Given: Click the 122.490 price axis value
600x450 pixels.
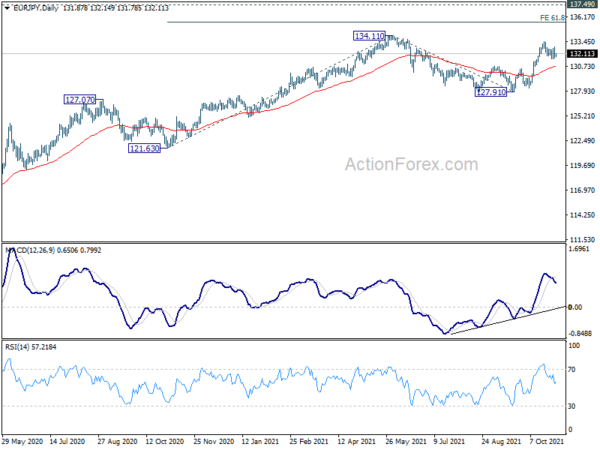Looking at the screenshot, I should [x=582, y=141].
